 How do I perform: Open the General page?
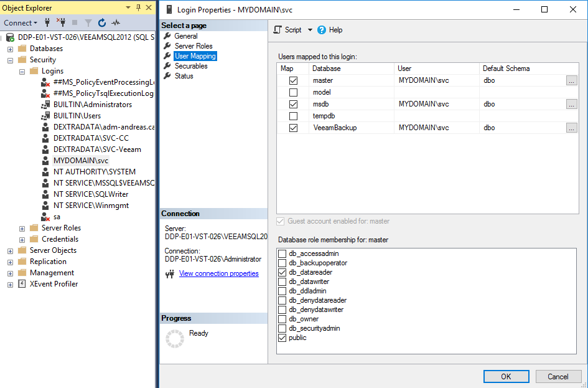point(186,36)
